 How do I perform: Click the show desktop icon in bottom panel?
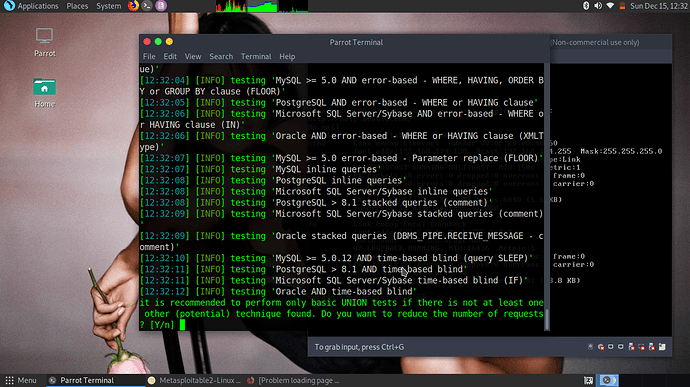tap(588, 380)
